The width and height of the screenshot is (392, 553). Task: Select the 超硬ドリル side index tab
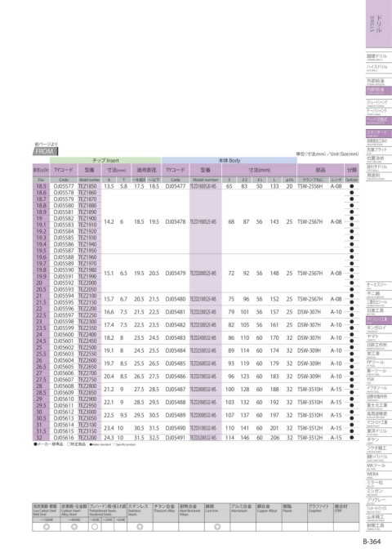379,57
